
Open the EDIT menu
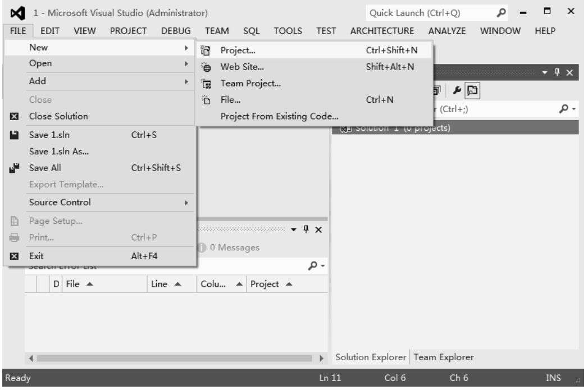click(x=50, y=31)
